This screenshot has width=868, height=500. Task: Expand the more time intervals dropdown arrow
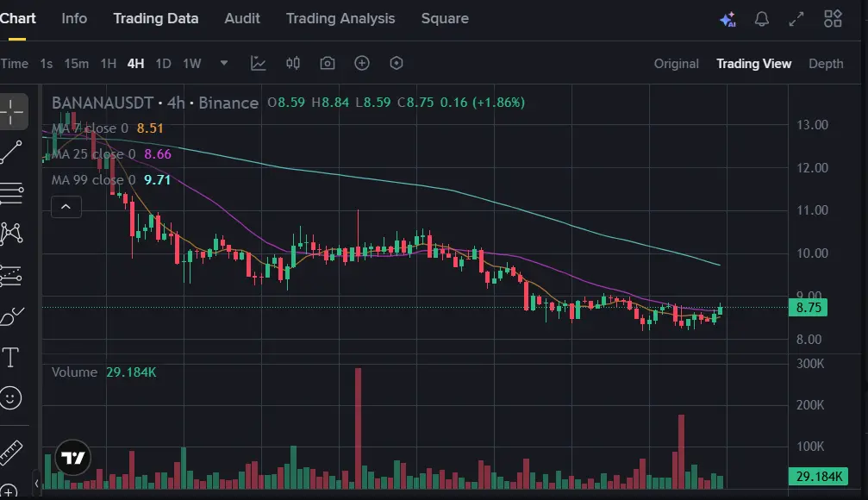point(224,63)
